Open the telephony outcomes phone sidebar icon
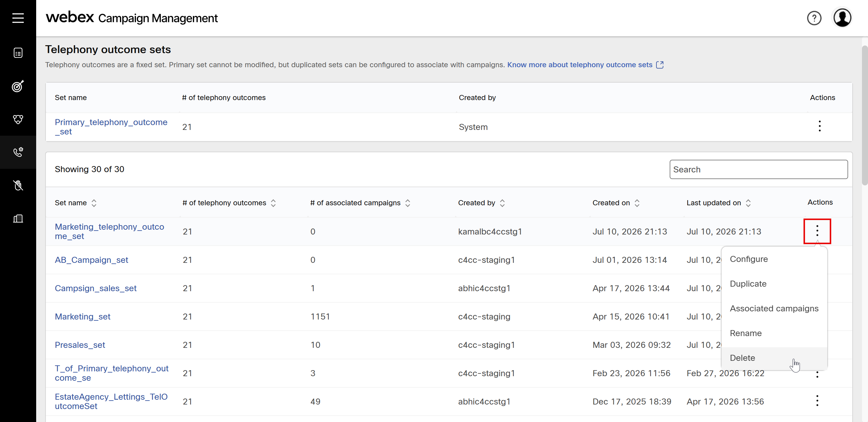This screenshot has width=868, height=422. point(18,152)
